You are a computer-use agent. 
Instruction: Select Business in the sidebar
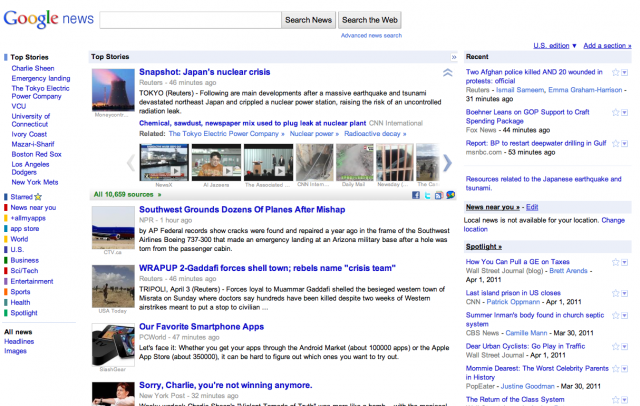coord(24,260)
